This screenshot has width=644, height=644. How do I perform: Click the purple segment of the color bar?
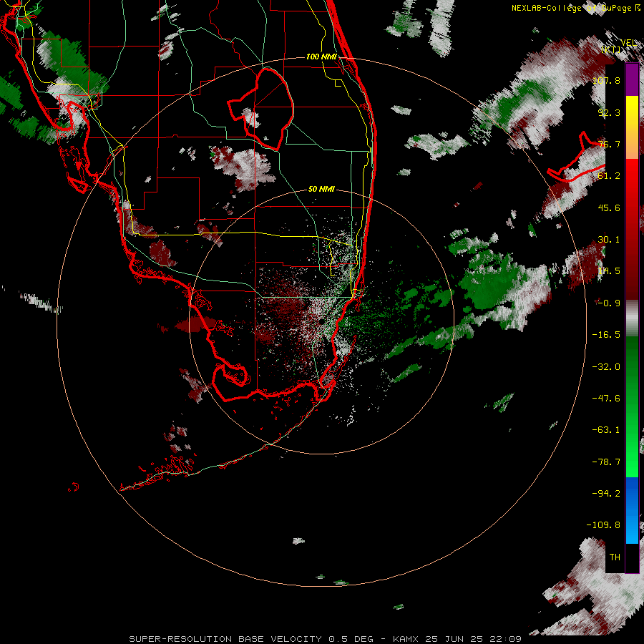pos(632,80)
